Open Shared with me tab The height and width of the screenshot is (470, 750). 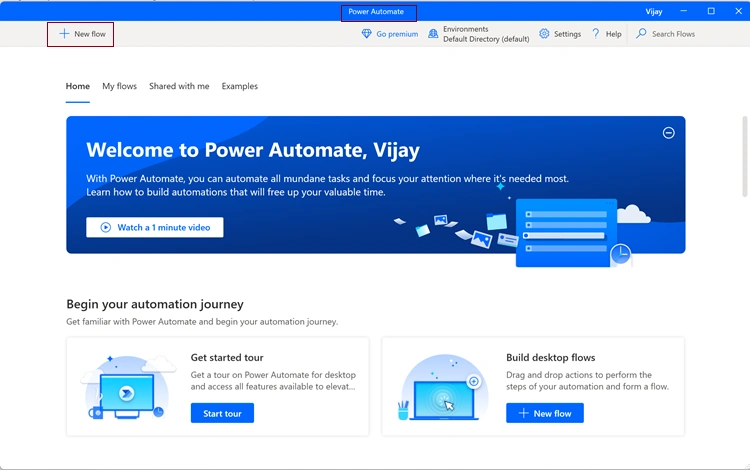pos(179,86)
